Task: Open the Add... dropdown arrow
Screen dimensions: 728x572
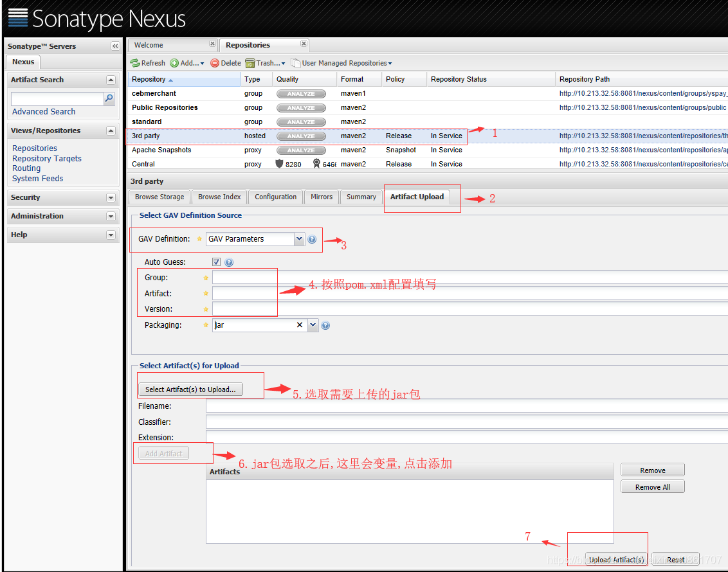Action: pos(202,64)
